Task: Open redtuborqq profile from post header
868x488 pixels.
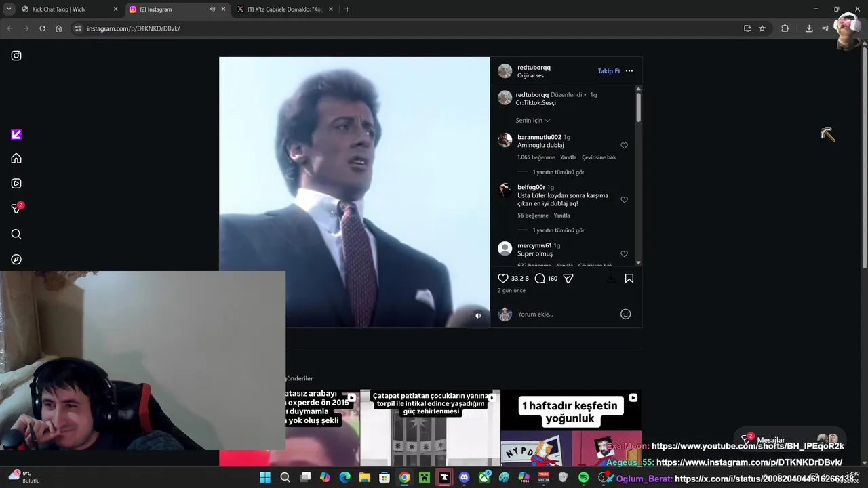Action: click(x=534, y=67)
